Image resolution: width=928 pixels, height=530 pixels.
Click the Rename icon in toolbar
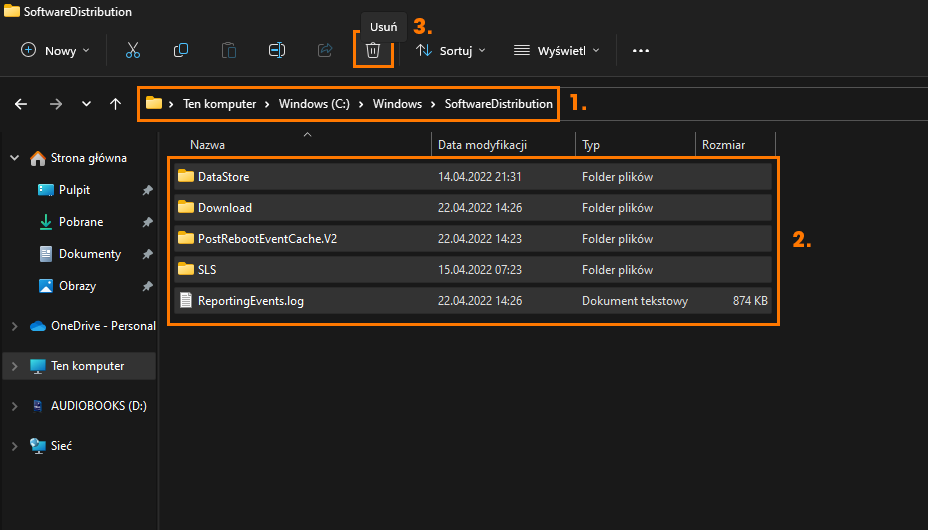[277, 50]
